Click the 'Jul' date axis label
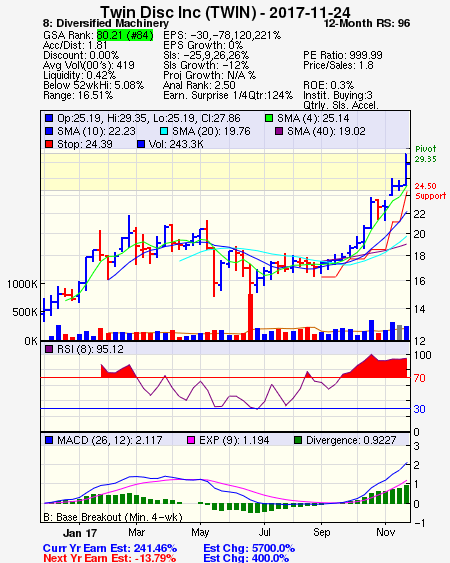Screen dimensions: 450x563 264,532
